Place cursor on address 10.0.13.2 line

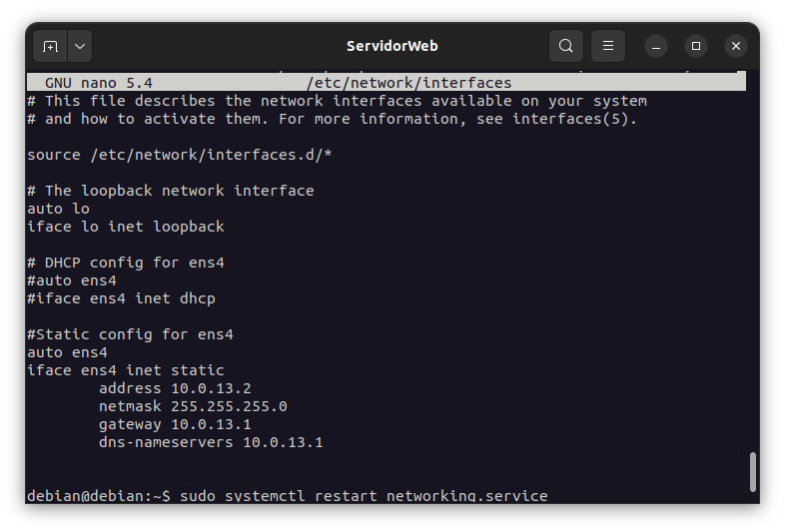coord(175,388)
